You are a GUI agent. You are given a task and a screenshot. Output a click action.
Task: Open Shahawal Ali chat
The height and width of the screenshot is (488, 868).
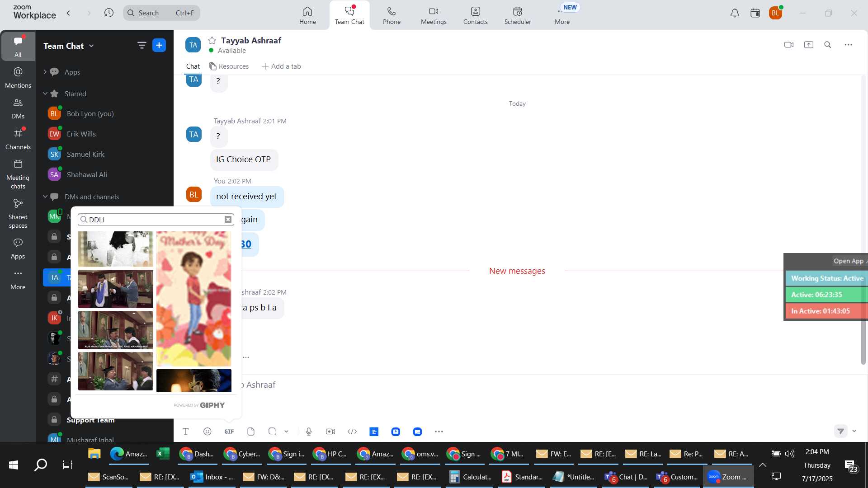pyautogui.click(x=105, y=174)
